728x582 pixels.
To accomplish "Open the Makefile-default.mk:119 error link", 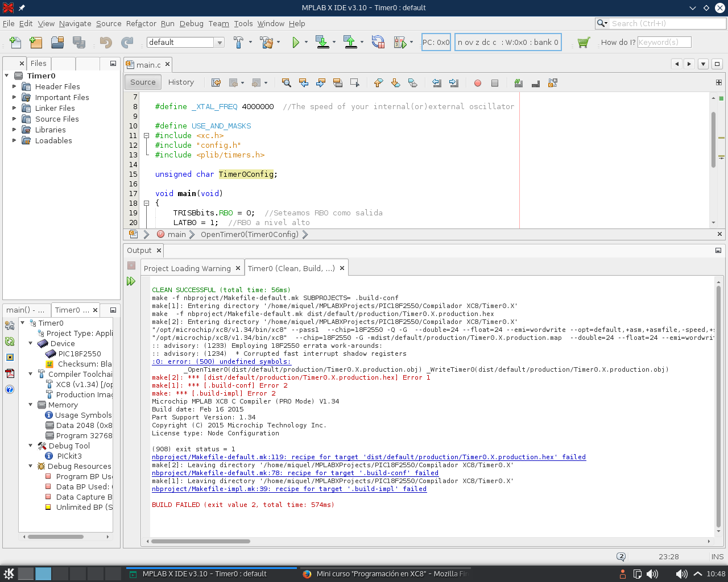I will point(369,457).
